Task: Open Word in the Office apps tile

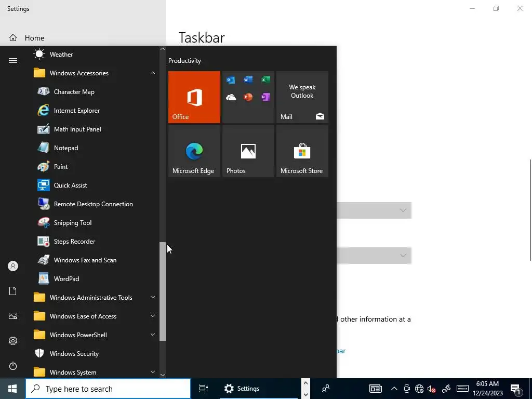Action: [248, 79]
